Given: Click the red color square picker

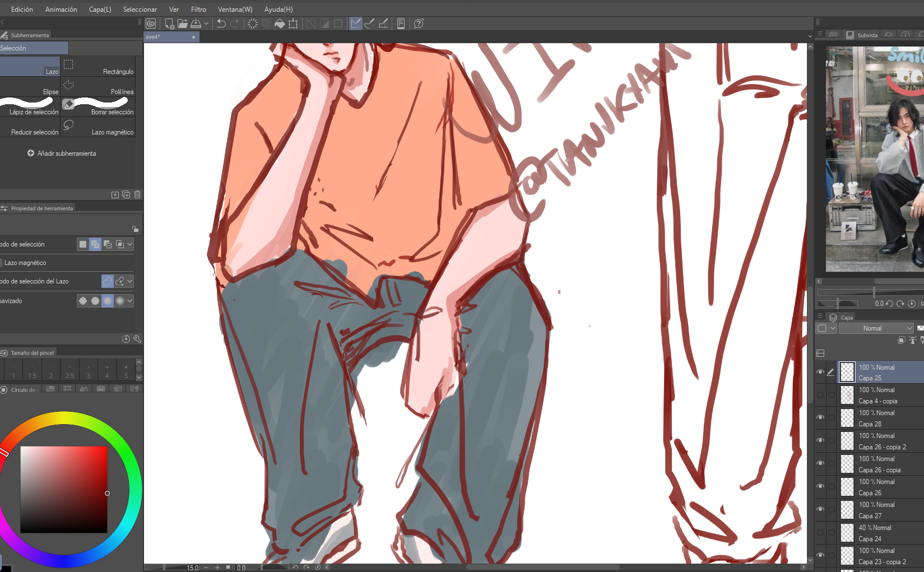Looking at the screenshot, I should (x=64, y=489).
